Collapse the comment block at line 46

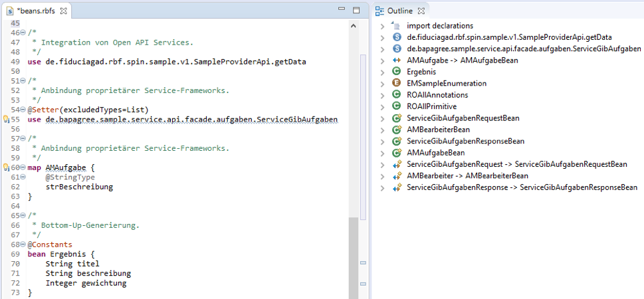pyautogui.click(x=23, y=32)
